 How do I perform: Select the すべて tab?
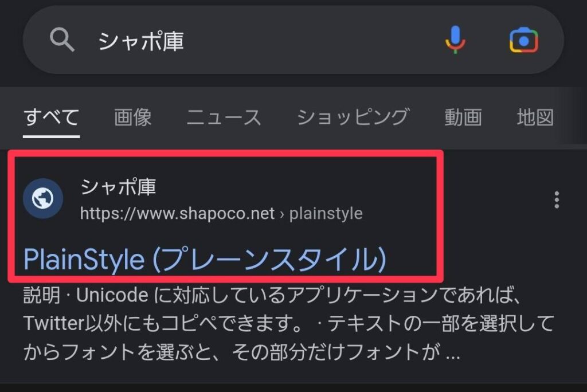(51, 117)
